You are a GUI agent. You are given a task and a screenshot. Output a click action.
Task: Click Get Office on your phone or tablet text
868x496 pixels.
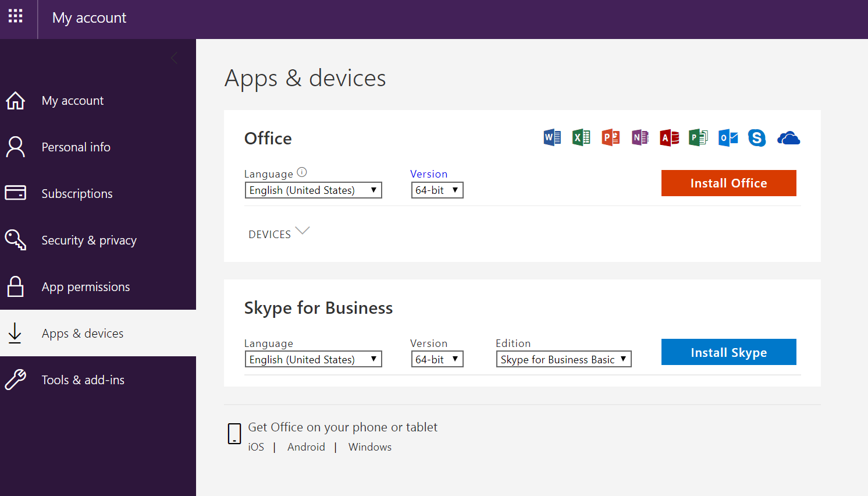tap(343, 427)
